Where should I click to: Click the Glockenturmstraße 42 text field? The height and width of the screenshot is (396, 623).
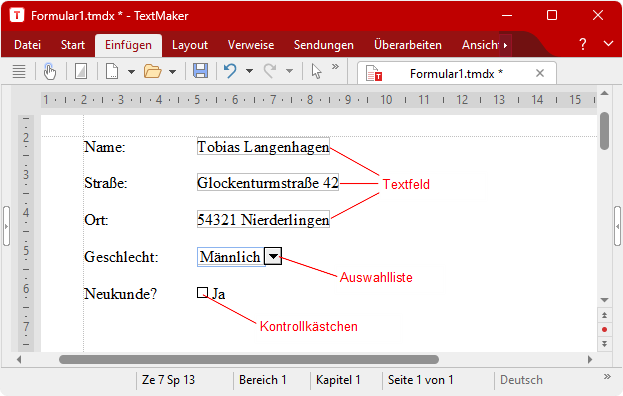(x=268, y=183)
